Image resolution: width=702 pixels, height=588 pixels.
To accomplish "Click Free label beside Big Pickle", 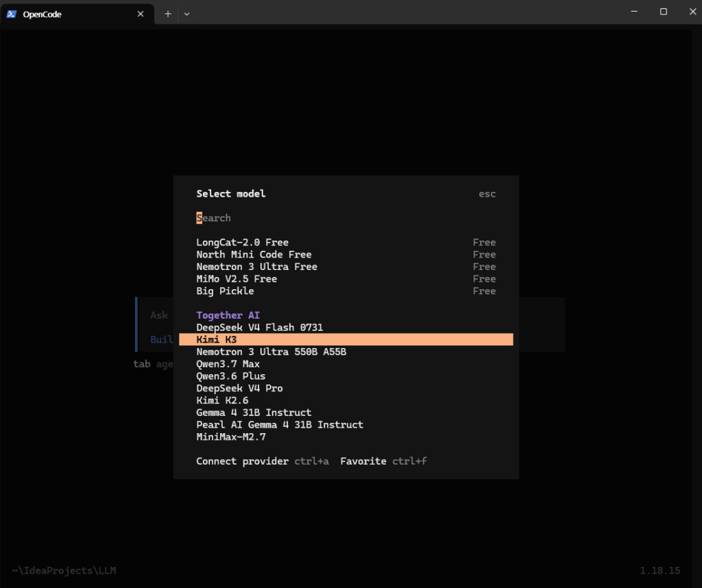I will point(484,291).
